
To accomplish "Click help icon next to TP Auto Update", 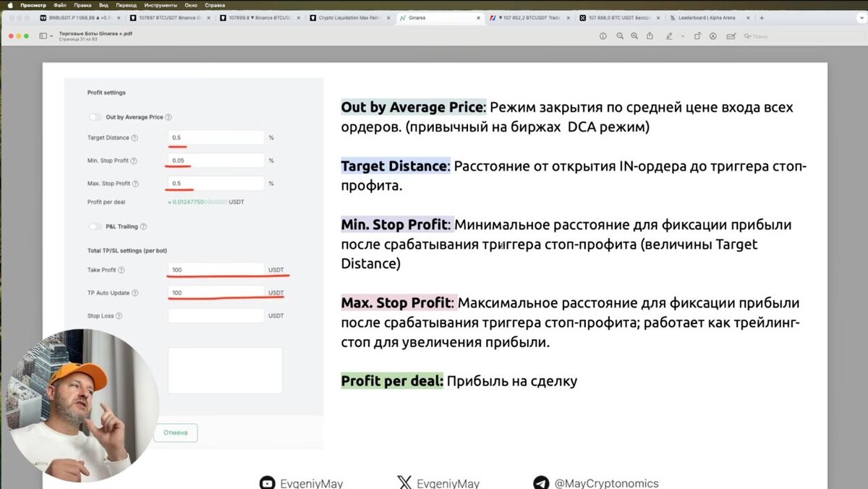I will (135, 293).
